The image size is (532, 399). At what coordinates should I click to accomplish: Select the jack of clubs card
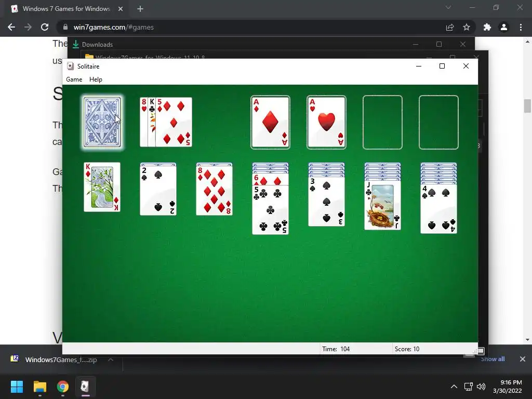pos(382,205)
